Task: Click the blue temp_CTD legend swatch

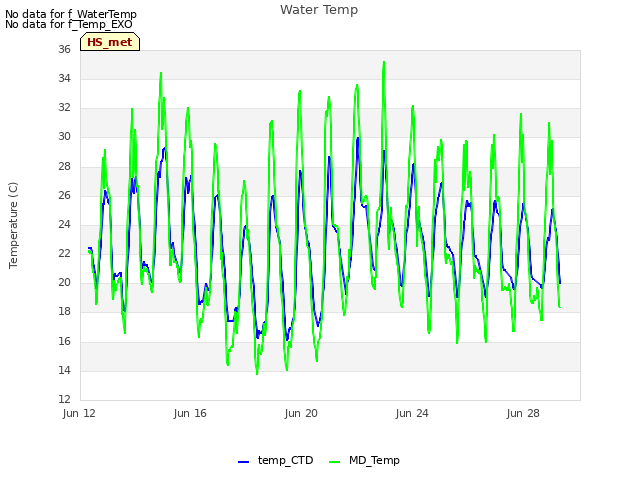Action: pyautogui.click(x=244, y=462)
